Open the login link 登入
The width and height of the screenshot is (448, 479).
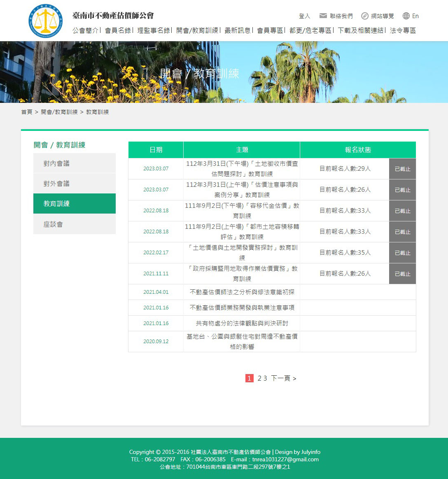click(x=305, y=16)
